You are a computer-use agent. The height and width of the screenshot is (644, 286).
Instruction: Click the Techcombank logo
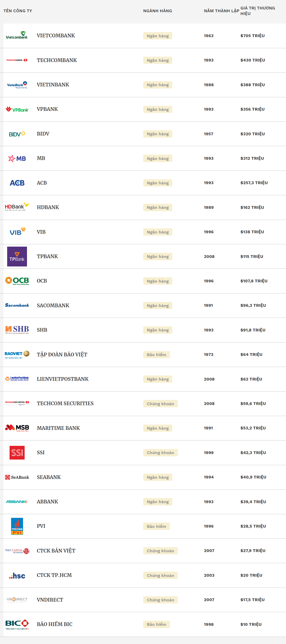(x=17, y=60)
